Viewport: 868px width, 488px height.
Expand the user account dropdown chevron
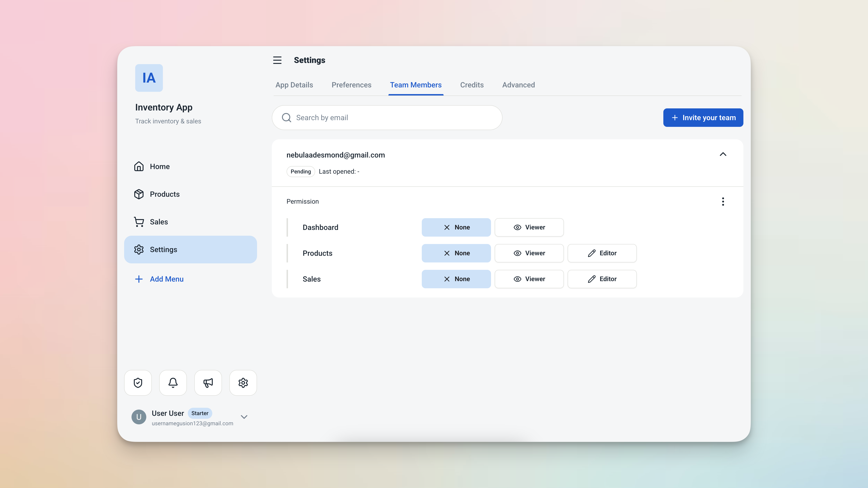(244, 417)
